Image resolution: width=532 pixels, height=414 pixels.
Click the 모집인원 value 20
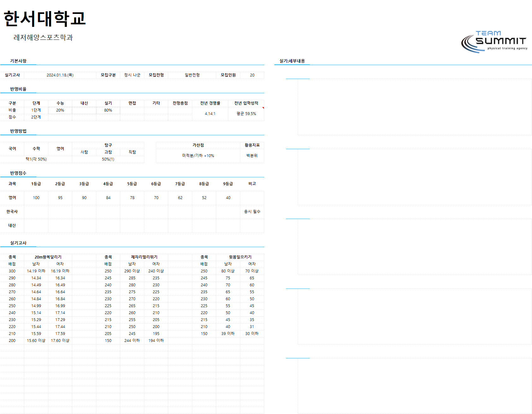click(x=252, y=75)
